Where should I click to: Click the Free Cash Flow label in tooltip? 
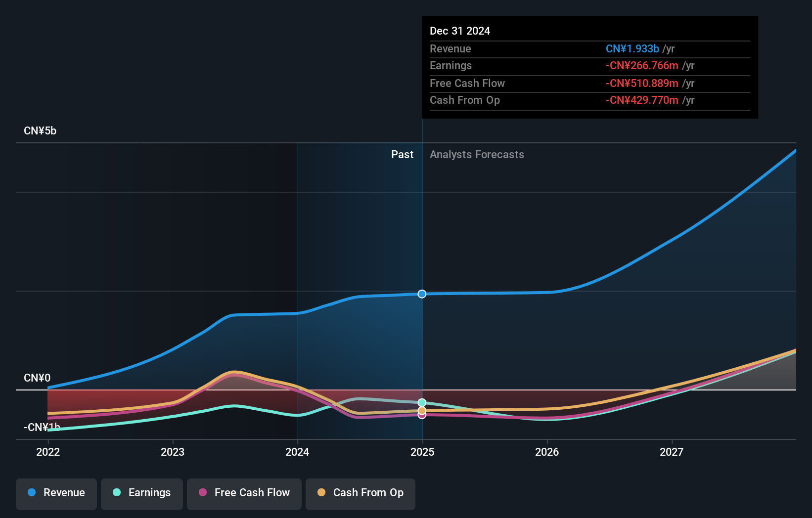(467, 84)
